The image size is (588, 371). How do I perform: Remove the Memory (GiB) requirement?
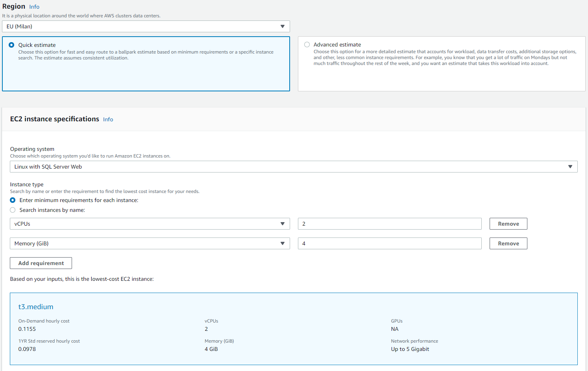[x=508, y=243]
